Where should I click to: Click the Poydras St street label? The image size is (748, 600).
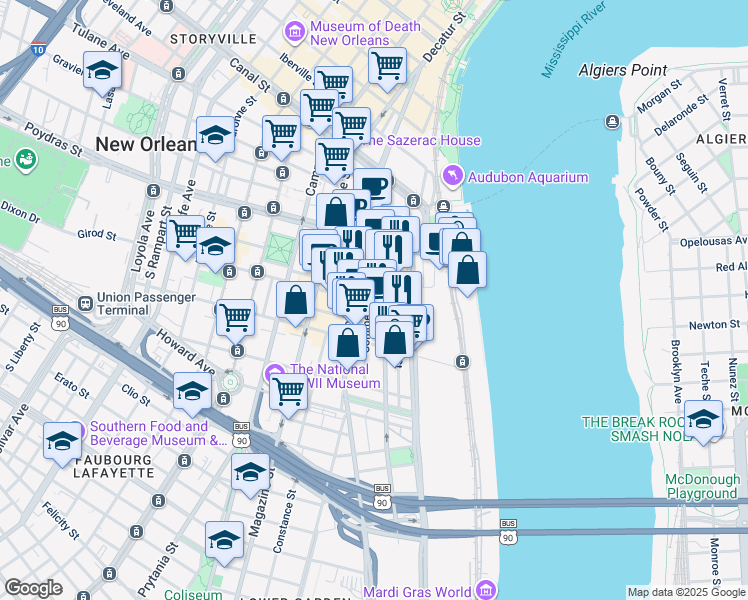[53, 140]
